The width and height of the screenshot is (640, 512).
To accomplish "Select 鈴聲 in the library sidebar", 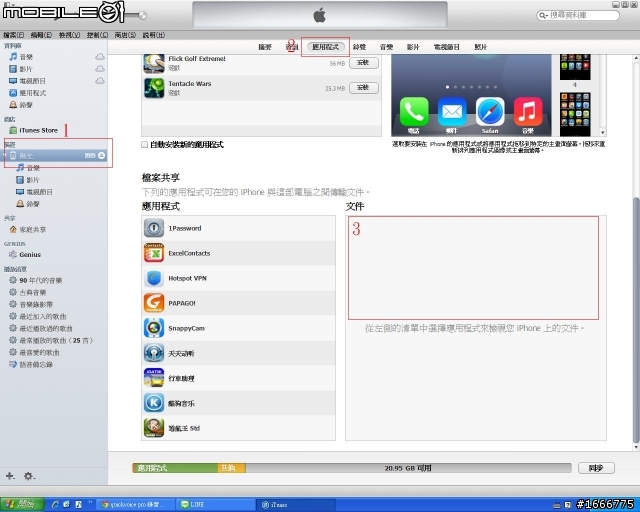I will coord(26,105).
